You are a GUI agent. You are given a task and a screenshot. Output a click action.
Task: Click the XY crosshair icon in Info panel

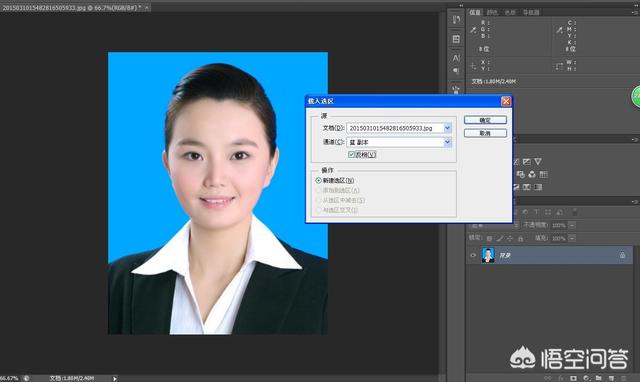[x=473, y=66]
